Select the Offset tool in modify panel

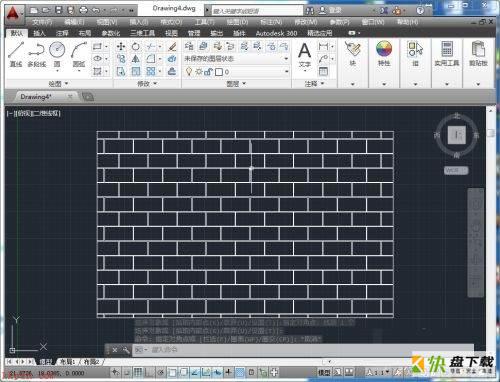click(172, 71)
